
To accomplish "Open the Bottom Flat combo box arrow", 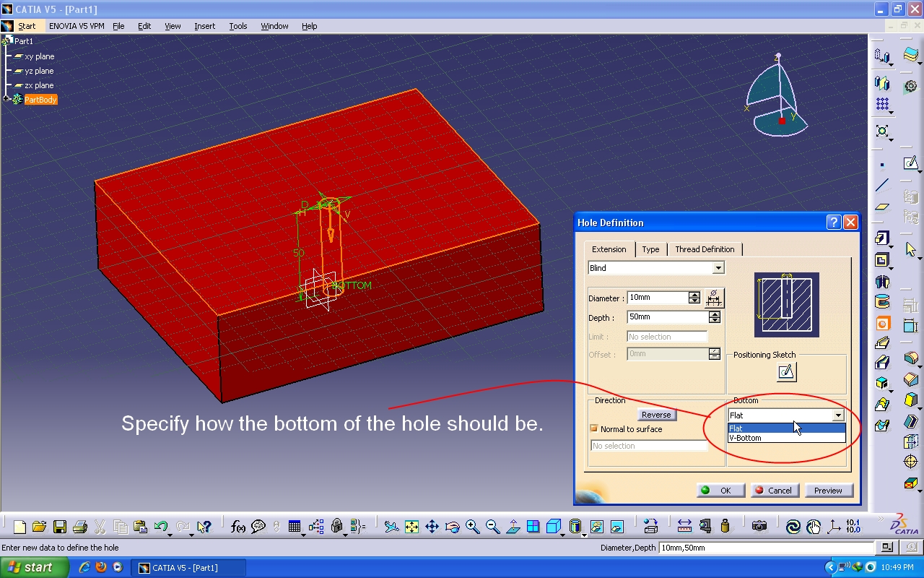I will click(837, 415).
